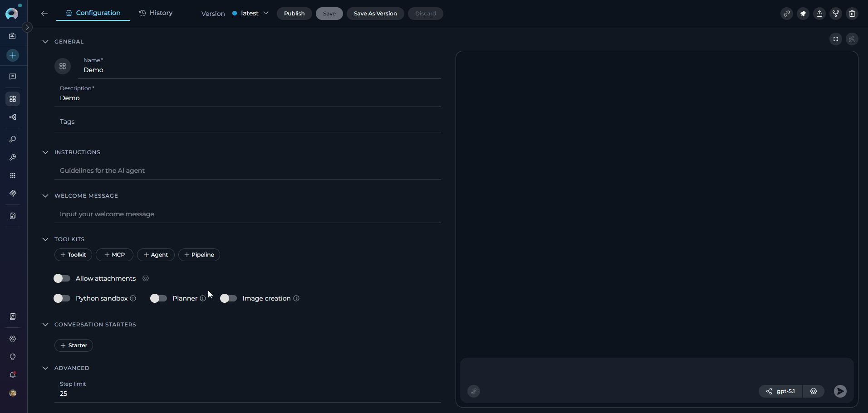Select the Configuration tab
The image size is (868, 413).
pyautogui.click(x=93, y=13)
